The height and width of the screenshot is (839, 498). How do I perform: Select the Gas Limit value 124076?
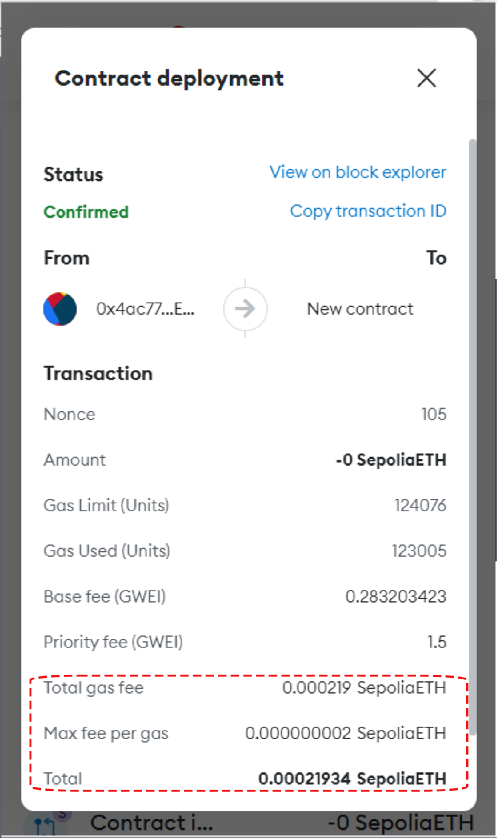tap(420, 505)
